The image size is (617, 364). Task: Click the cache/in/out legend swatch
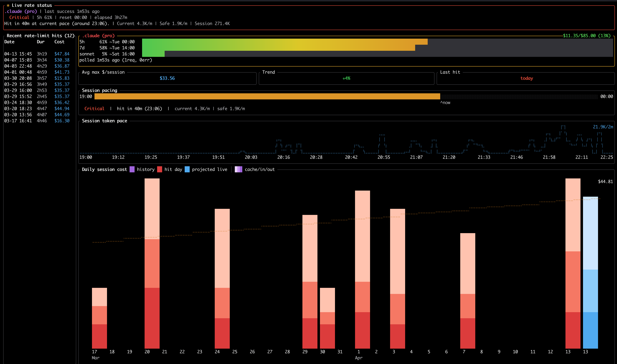(x=238, y=169)
